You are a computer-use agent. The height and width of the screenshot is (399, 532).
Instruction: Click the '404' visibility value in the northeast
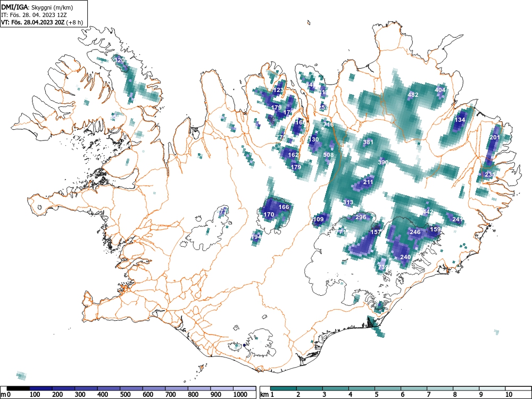[440, 90]
